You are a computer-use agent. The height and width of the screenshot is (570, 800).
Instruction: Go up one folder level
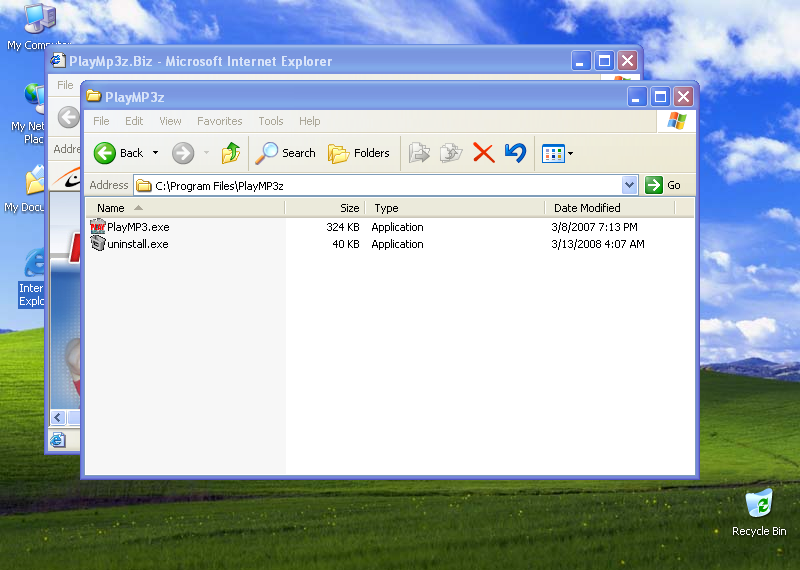(x=231, y=153)
